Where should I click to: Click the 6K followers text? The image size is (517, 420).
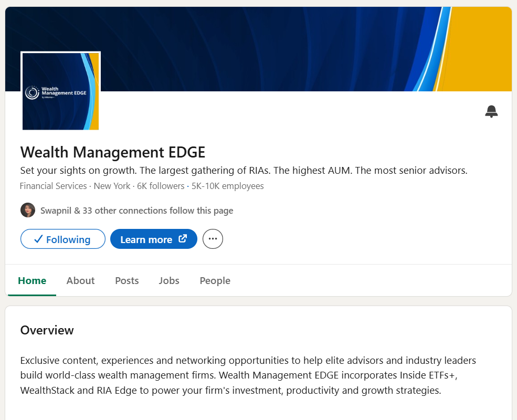click(161, 186)
